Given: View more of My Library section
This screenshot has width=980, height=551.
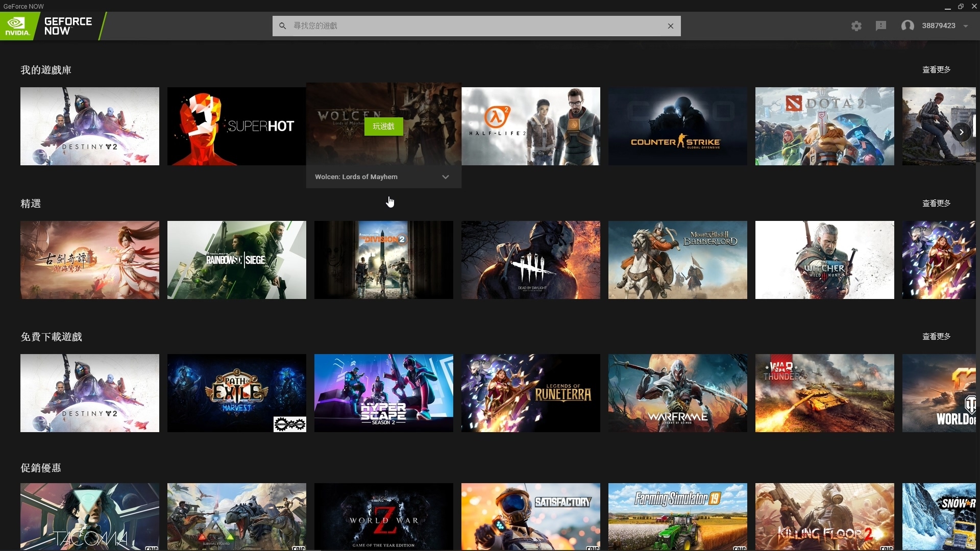Looking at the screenshot, I should (936, 70).
